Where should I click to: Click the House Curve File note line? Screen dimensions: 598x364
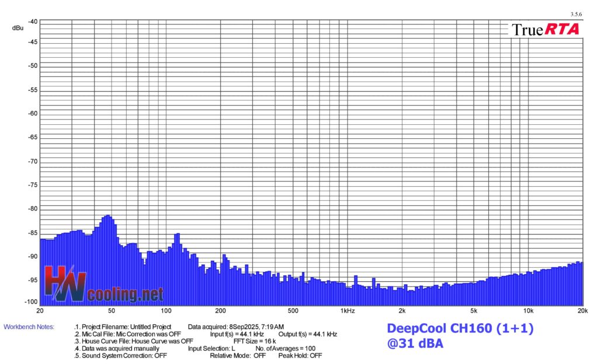[x=135, y=341]
